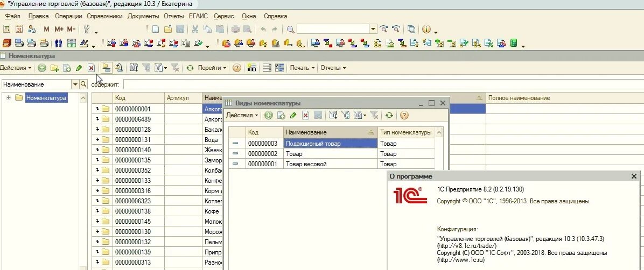Click the magnifier icon beside the toolbar search box
This screenshot has height=270, width=644.
290,29
